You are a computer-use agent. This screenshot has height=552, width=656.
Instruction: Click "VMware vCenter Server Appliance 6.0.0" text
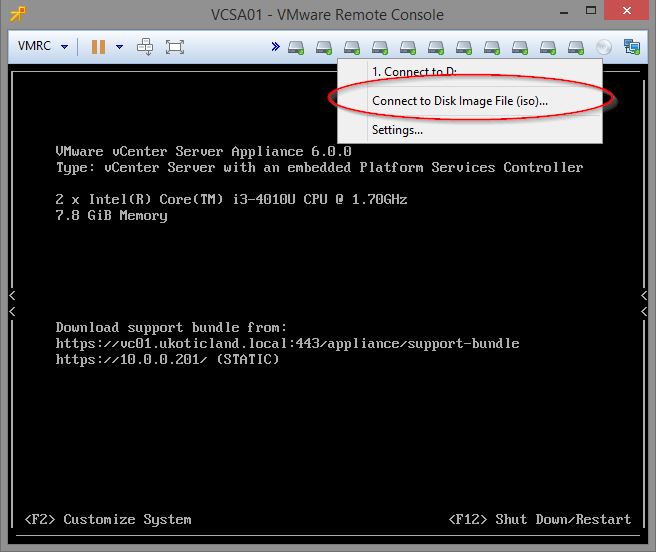coord(204,151)
